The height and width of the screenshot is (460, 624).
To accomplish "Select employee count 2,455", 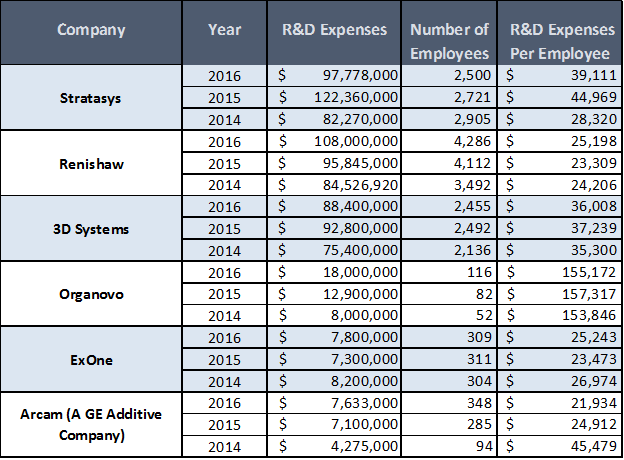I will point(449,206).
